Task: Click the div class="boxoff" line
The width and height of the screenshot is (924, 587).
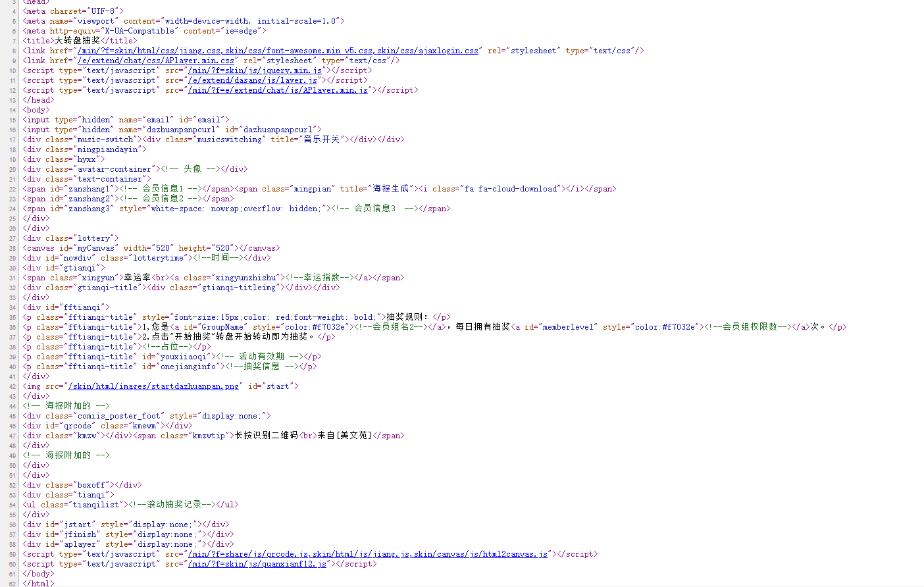Action: 82,485
